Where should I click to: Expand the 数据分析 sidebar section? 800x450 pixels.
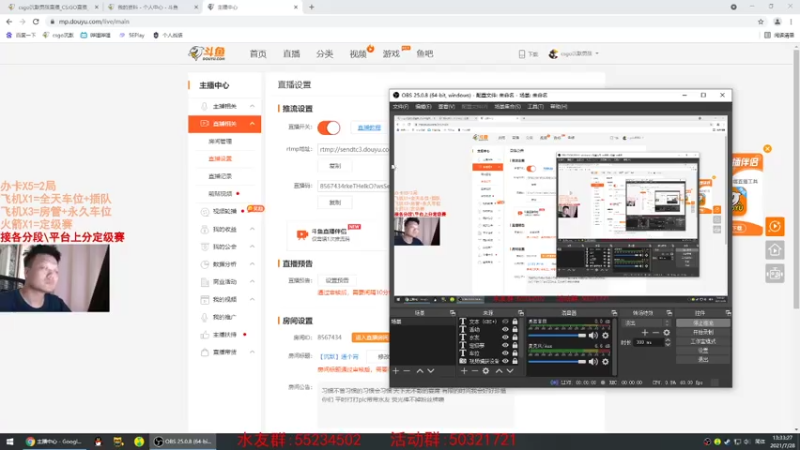[252, 264]
